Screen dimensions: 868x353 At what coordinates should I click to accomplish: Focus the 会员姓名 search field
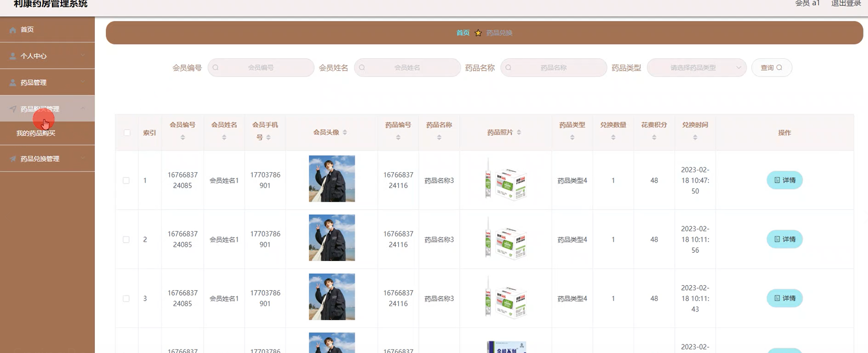pyautogui.click(x=407, y=67)
